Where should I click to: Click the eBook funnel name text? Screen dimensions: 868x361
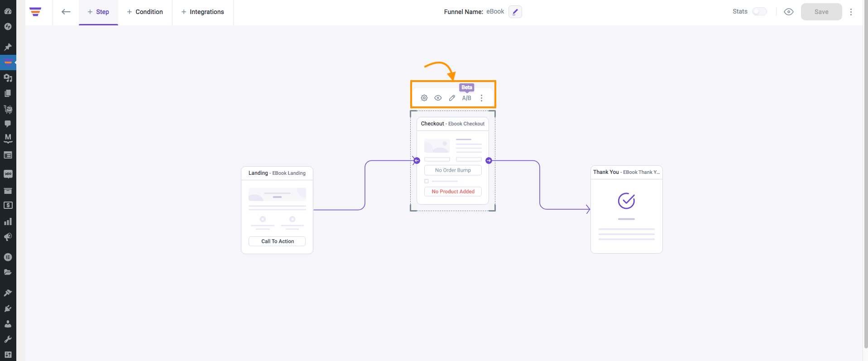(x=495, y=12)
